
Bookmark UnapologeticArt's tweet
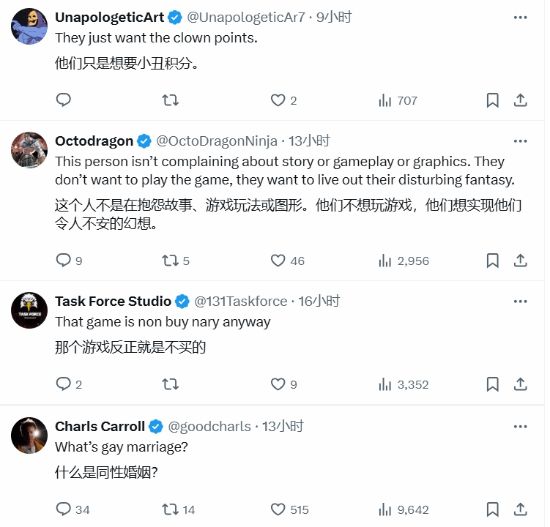pos(492,100)
